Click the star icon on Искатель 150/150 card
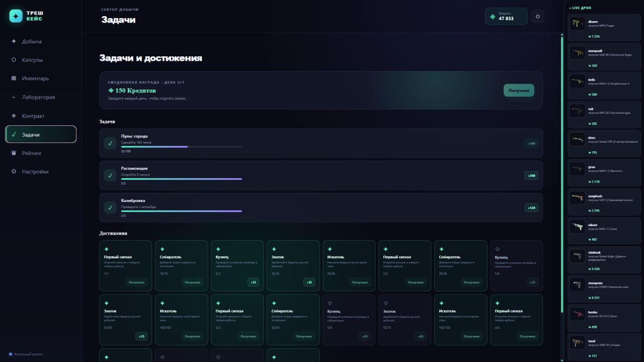This screenshot has width=644, height=362. (441, 303)
